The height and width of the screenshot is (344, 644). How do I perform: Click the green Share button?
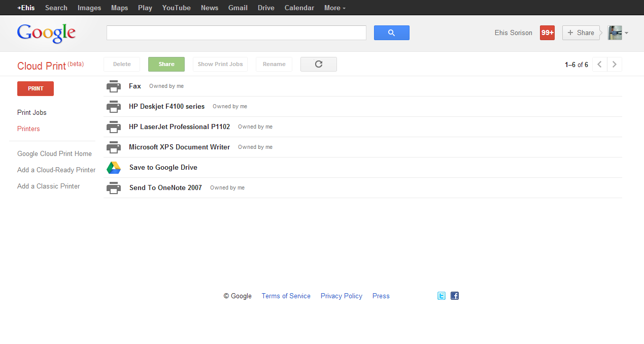pyautogui.click(x=166, y=64)
